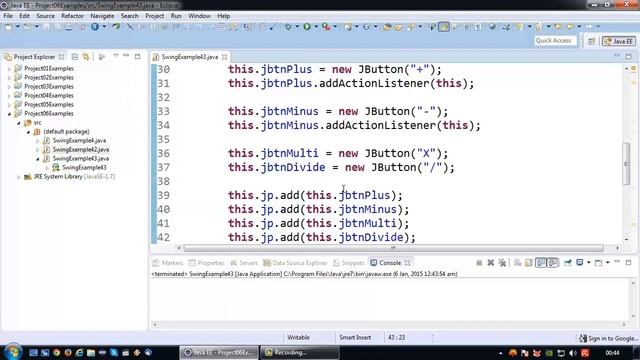
Task: Expand the Project01Examples project
Action: pyautogui.click(x=9, y=69)
